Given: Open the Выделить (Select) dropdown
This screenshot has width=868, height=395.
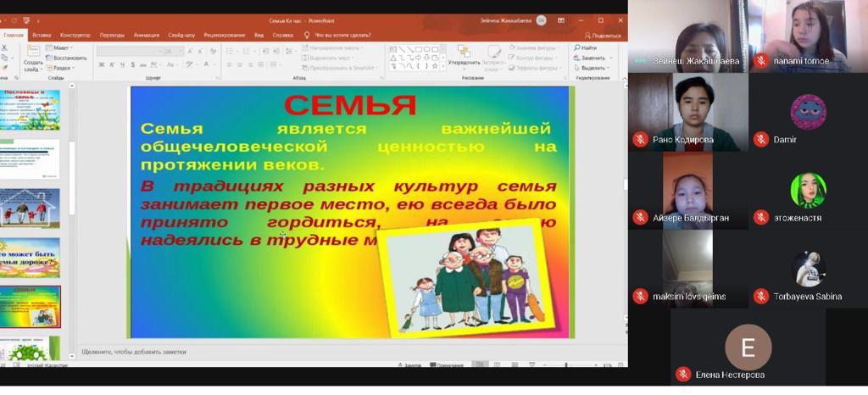Looking at the screenshot, I should [594, 68].
